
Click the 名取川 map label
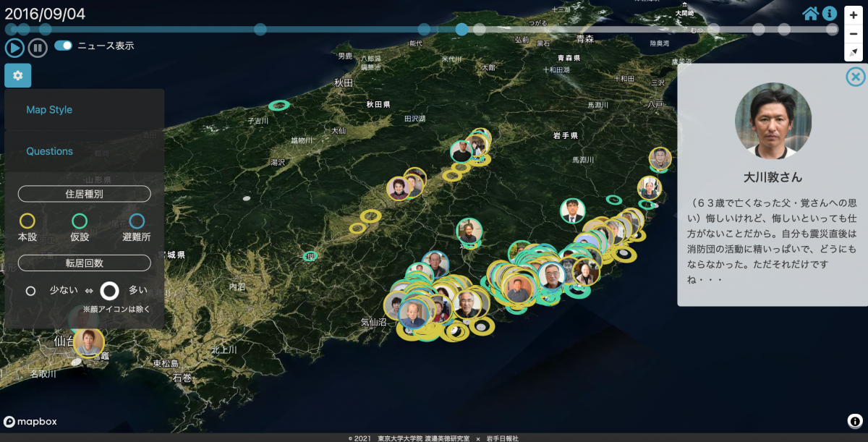[43, 374]
